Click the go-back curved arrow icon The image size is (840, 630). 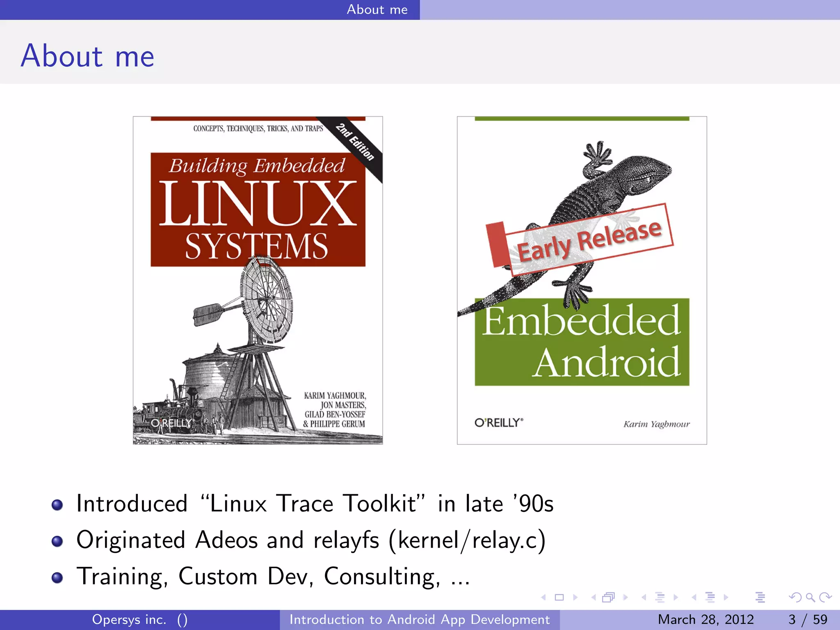point(795,598)
